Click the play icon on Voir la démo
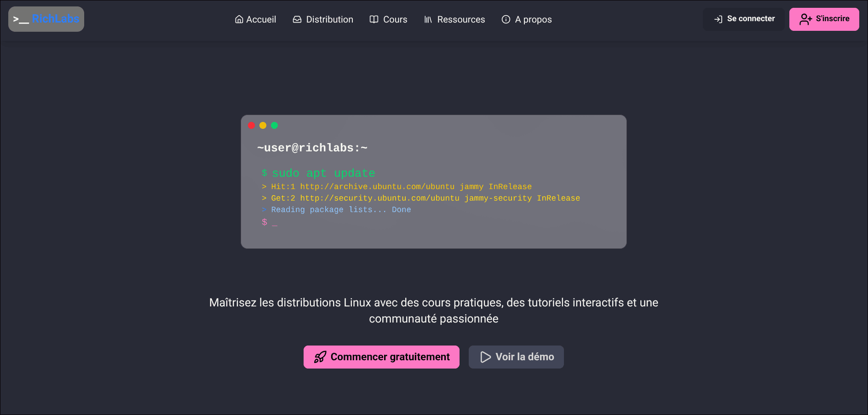The height and width of the screenshot is (415, 868). click(x=485, y=357)
